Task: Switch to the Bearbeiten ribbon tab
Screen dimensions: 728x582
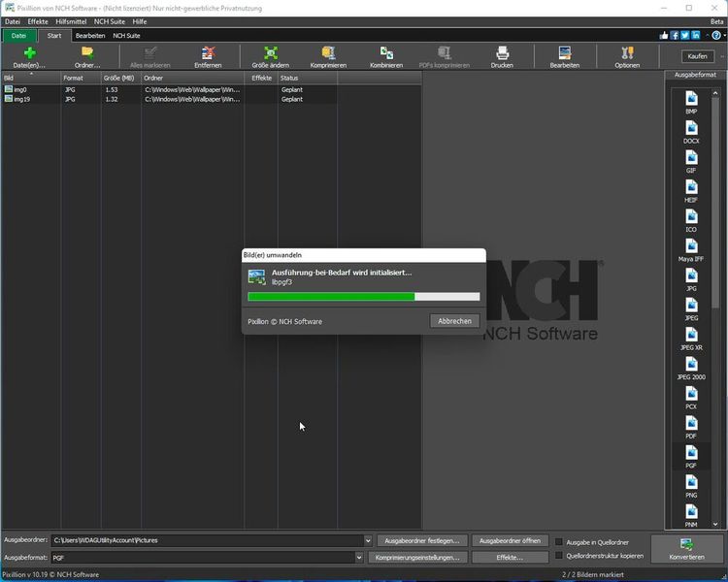Action: [90, 36]
